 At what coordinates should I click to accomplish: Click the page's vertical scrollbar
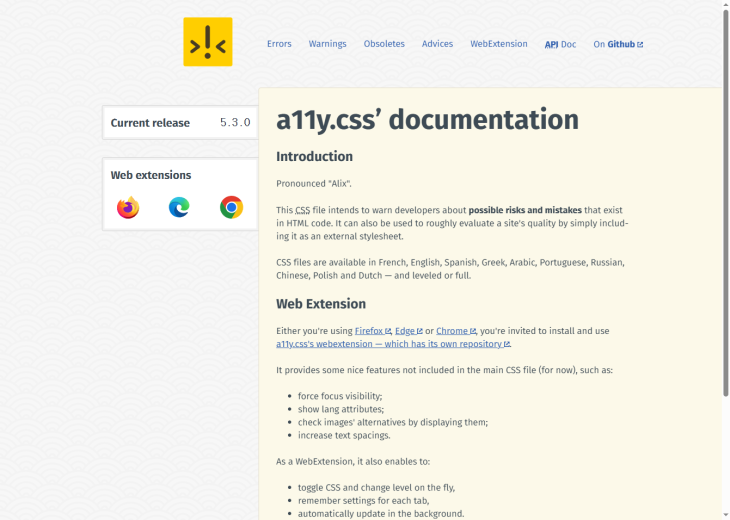coord(725,260)
